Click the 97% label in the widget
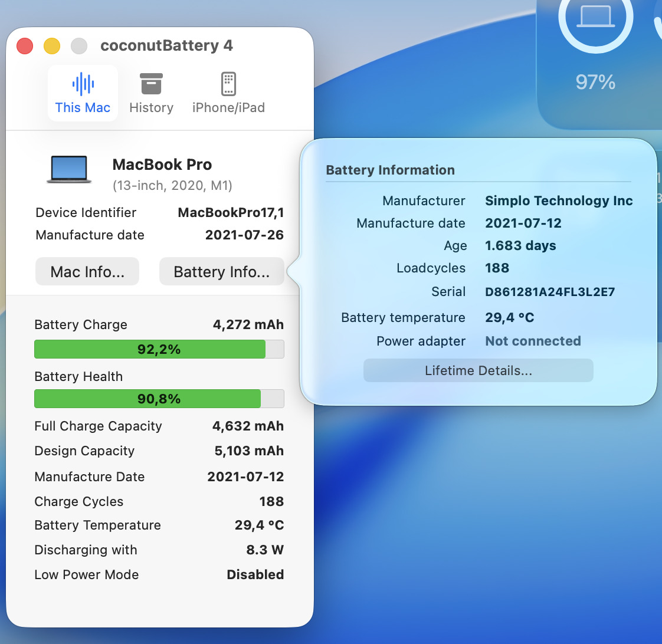The height and width of the screenshot is (644, 662). (595, 82)
